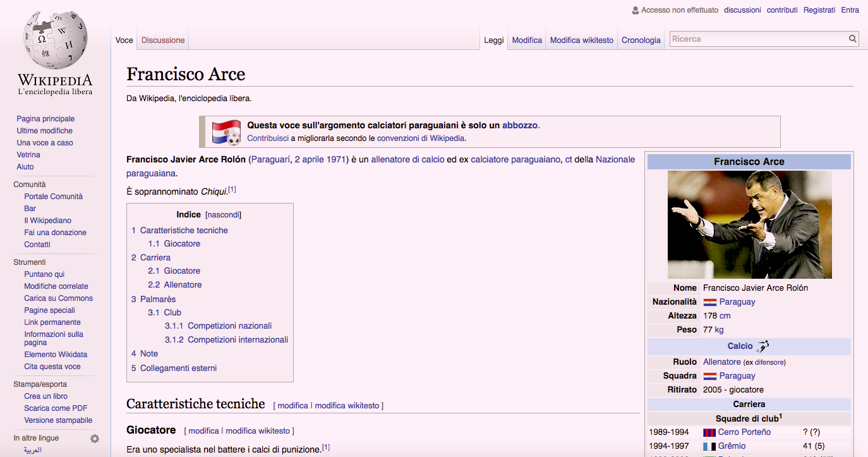
Task: Click the search magnifier icon
Action: click(853, 39)
